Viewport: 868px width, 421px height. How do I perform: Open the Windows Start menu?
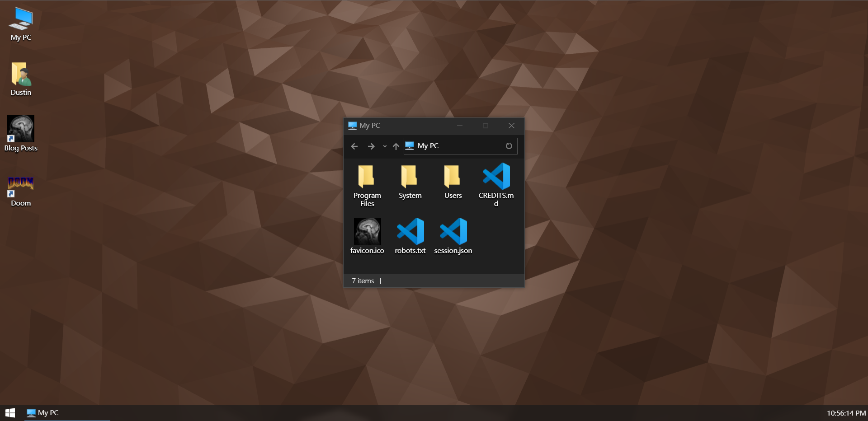[x=10, y=413]
